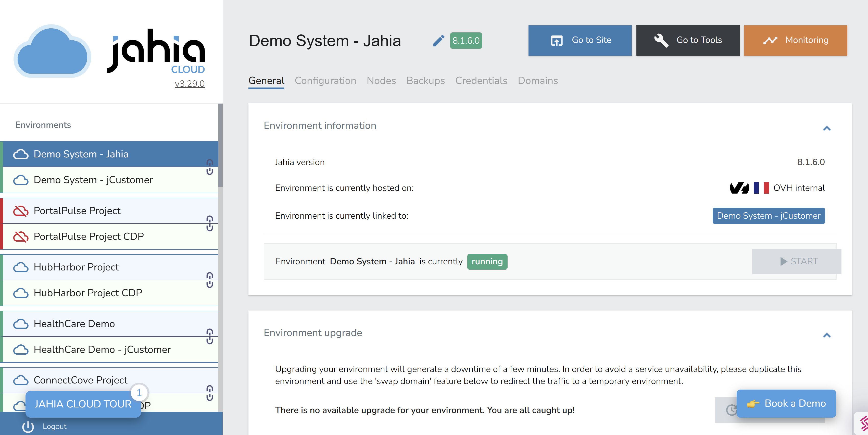The width and height of the screenshot is (868, 435).
Task: Open the Go to Tools button
Action: [688, 40]
